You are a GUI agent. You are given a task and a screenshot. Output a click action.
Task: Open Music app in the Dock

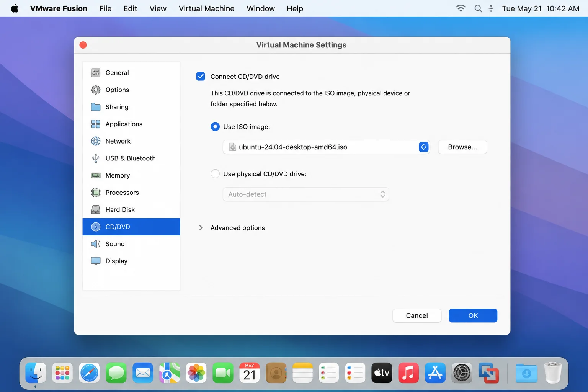(x=408, y=373)
